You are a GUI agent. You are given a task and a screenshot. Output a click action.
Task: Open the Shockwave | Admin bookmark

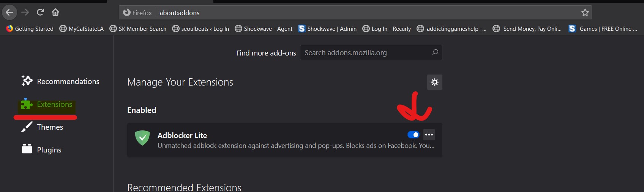tap(327, 29)
